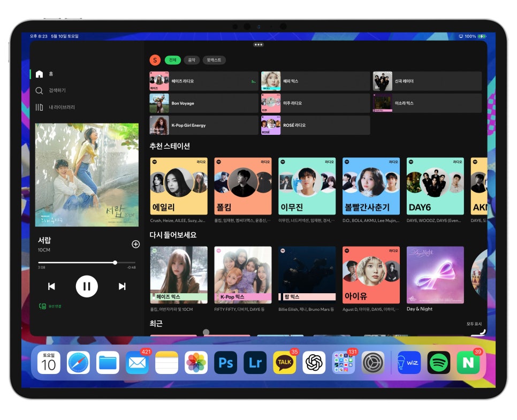
Task: Open 폴킴 radio station card
Action: coord(243,186)
